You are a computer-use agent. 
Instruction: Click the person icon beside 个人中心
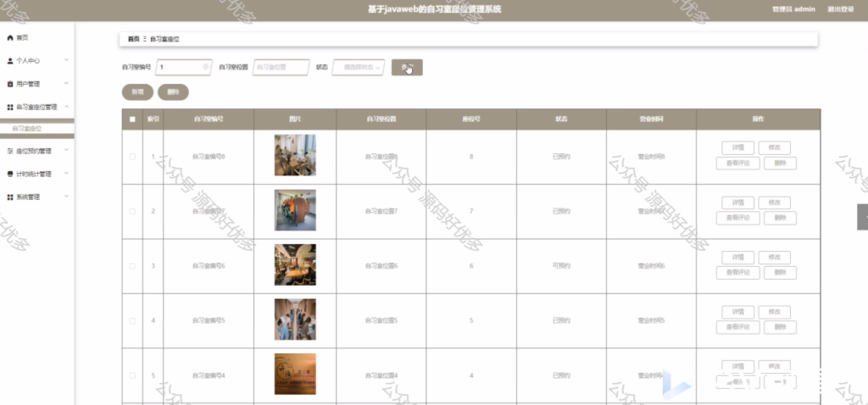pos(9,61)
